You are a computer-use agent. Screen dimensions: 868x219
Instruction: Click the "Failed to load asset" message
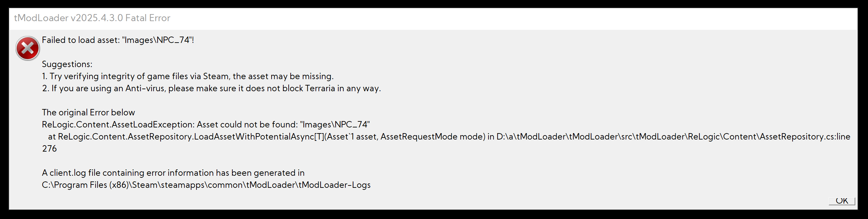point(118,40)
